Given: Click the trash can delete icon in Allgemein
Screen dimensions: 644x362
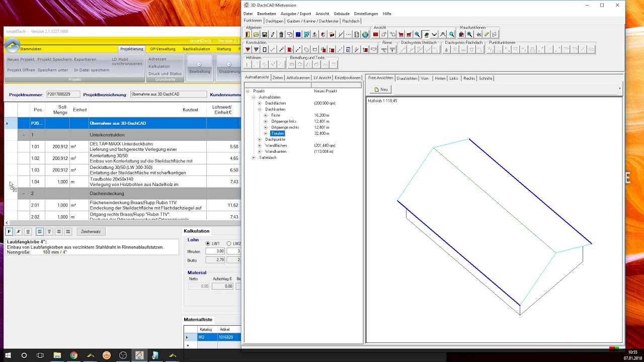Looking at the screenshot, I should coord(281,35).
